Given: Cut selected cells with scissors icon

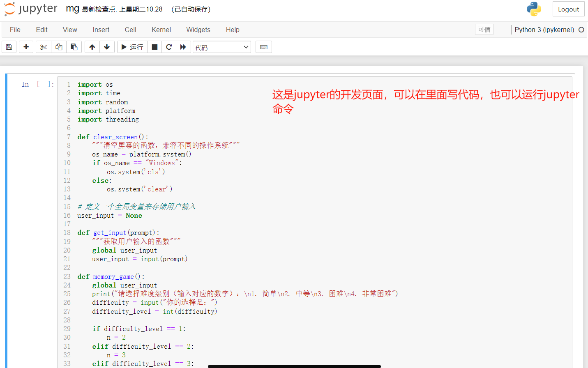Looking at the screenshot, I should coord(44,47).
